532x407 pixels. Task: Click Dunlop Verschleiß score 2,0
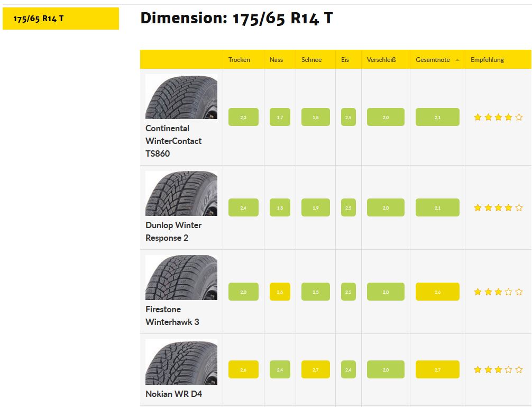[x=386, y=207]
